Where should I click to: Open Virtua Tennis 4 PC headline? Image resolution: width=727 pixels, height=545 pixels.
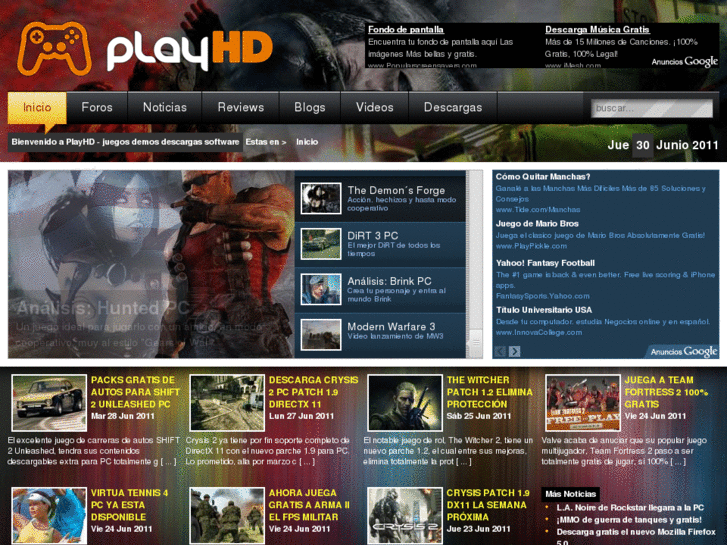click(129, 505)
